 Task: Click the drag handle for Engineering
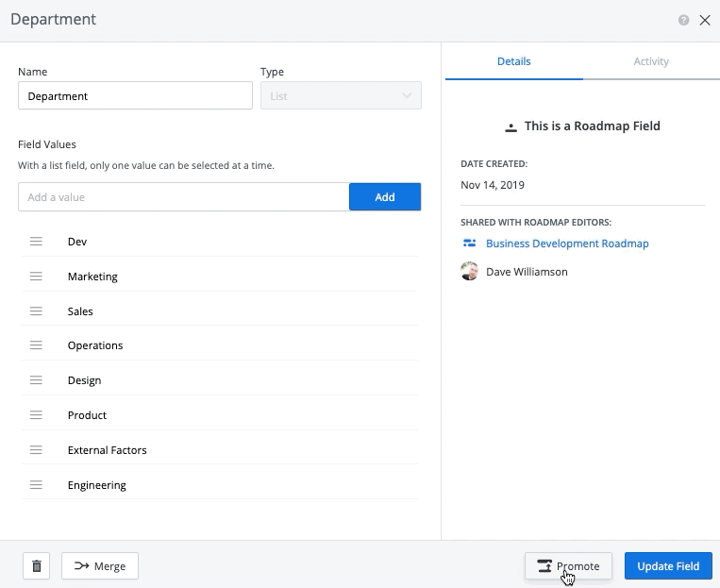tap(36, 485)
